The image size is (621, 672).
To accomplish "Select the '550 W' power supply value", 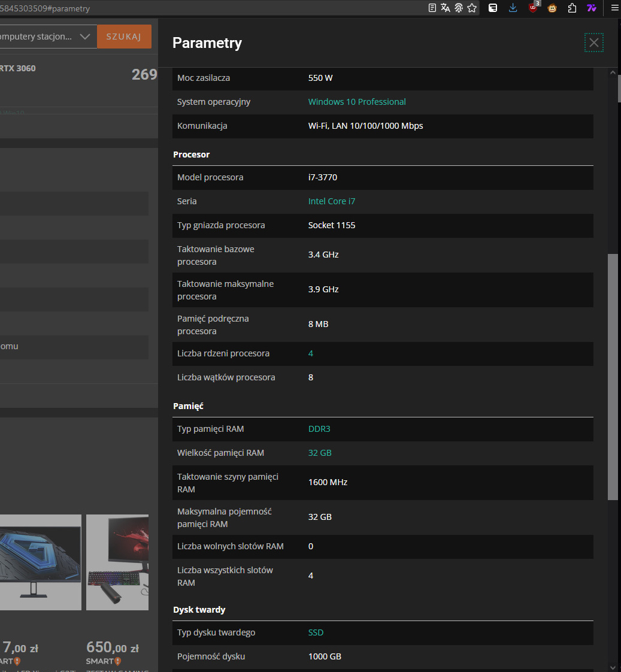I will click(320, 78).
